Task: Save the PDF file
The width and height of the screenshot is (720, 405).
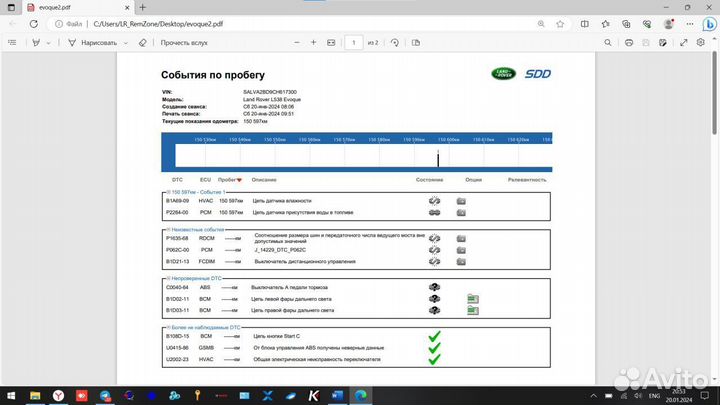Action: [x=646, y=43]
